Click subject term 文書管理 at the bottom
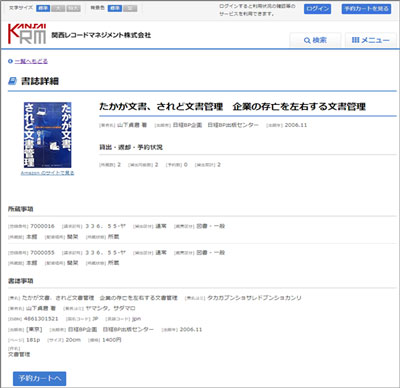The image size is (400, 388). pos(19,354)
